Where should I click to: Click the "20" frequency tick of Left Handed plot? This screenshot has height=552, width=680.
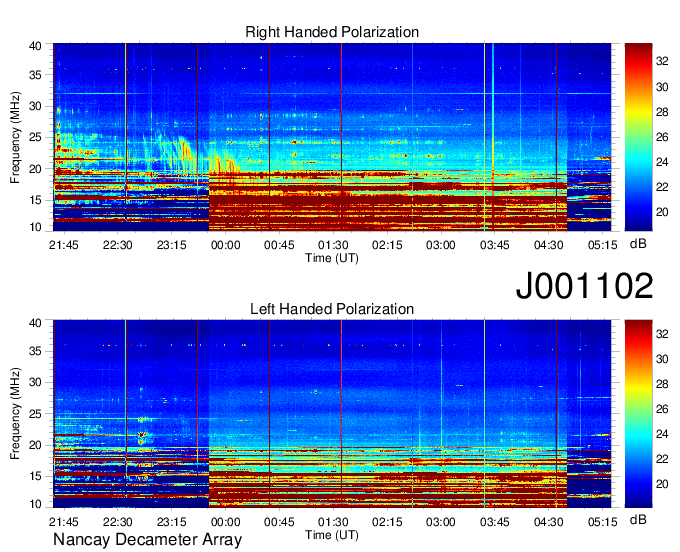coord(36,445)
